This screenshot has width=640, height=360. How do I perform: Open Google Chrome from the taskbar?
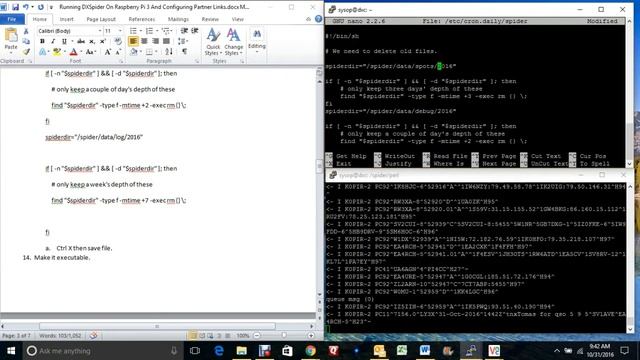(310, 351)
